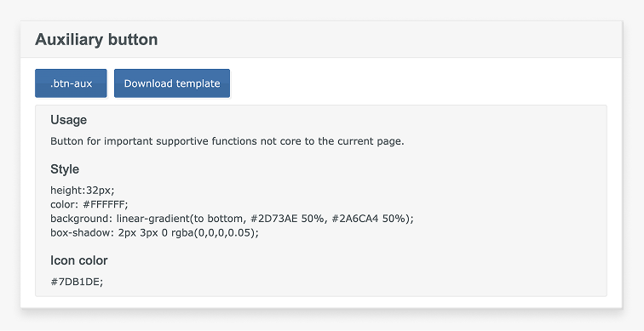Click the #2A6CA4 hex value
Screen dimensions: 644x331
pos(355,218)
